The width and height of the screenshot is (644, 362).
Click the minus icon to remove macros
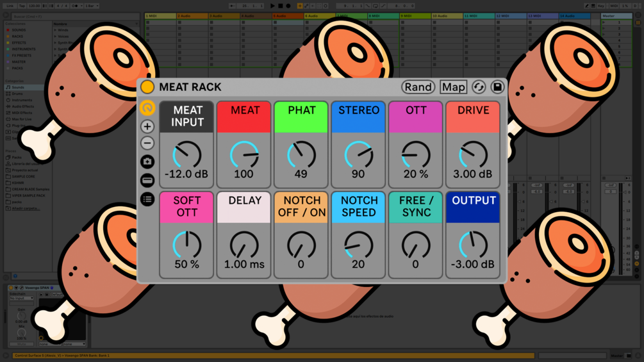tap(147, 144)
